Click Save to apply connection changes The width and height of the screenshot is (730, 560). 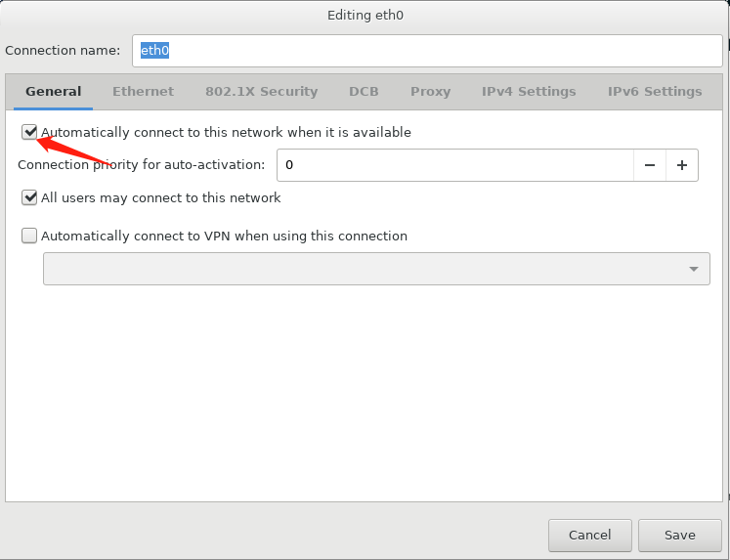click(x=679, y=535)
